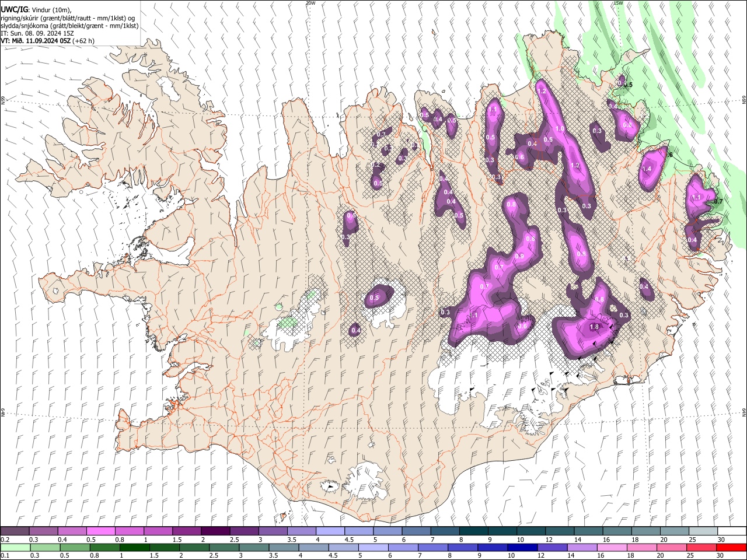Click the bright red 30 rain legend swatch

731,547
